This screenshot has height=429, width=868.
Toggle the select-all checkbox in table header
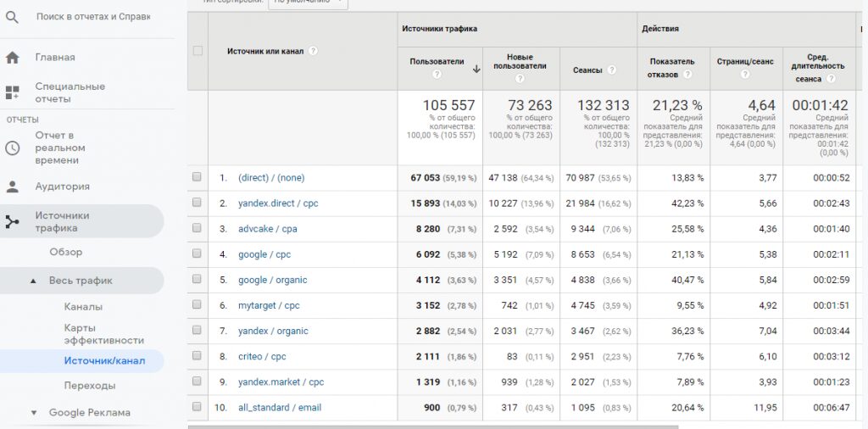click(x=198, y=51)
